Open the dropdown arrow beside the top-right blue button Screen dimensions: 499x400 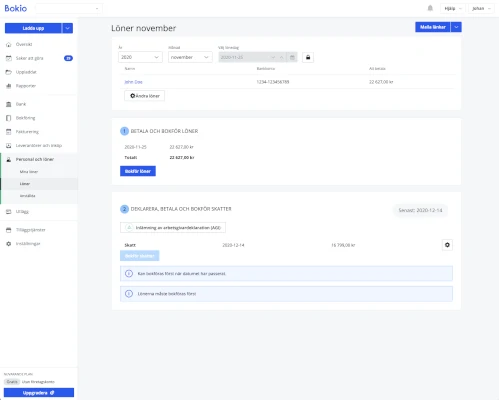pyautogui.click(x=456, y=27)
